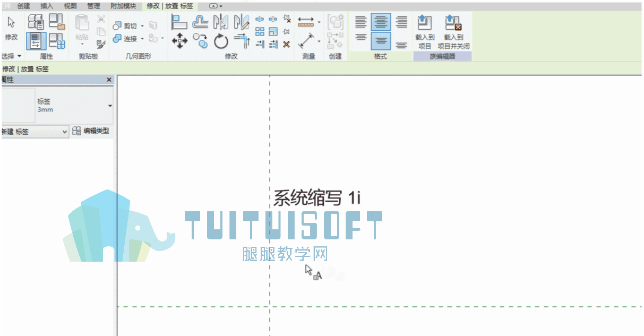
Task: Open the Family Types icon
Action: tap(57, 40)
